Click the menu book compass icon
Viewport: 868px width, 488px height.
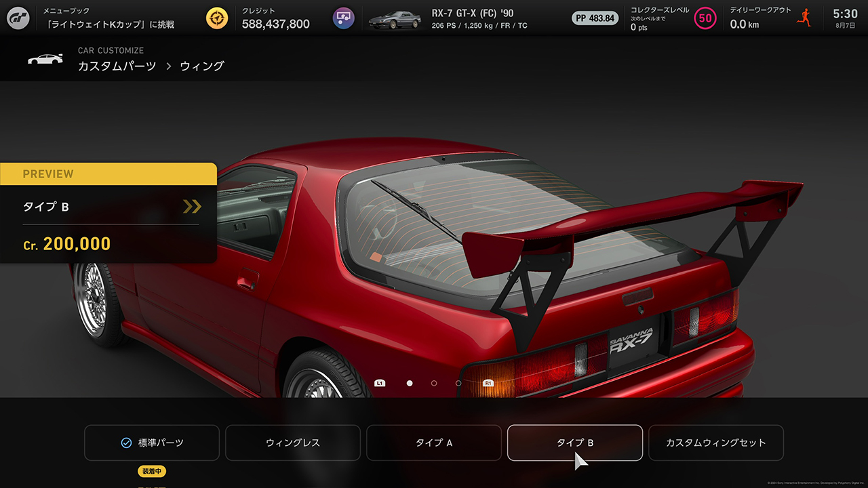point(217,18)
